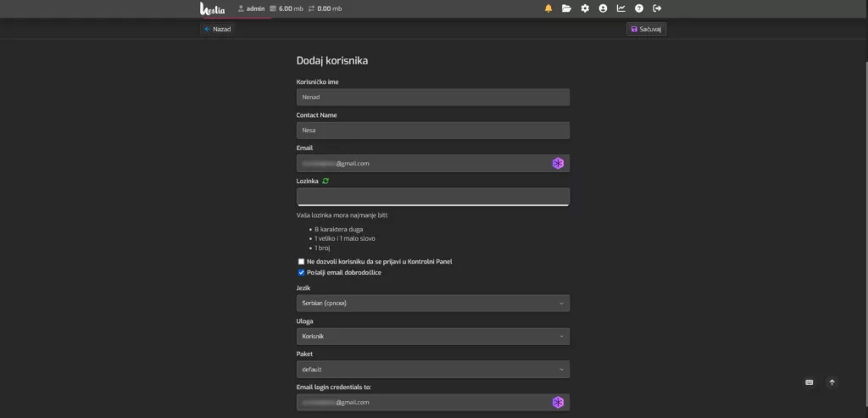Image resolution: width=868 pixels, height=418 pixels.
Task: Toggle 'Ne dozvoli korisniku da se prijavi' checkbox
Action: (301, 261)
